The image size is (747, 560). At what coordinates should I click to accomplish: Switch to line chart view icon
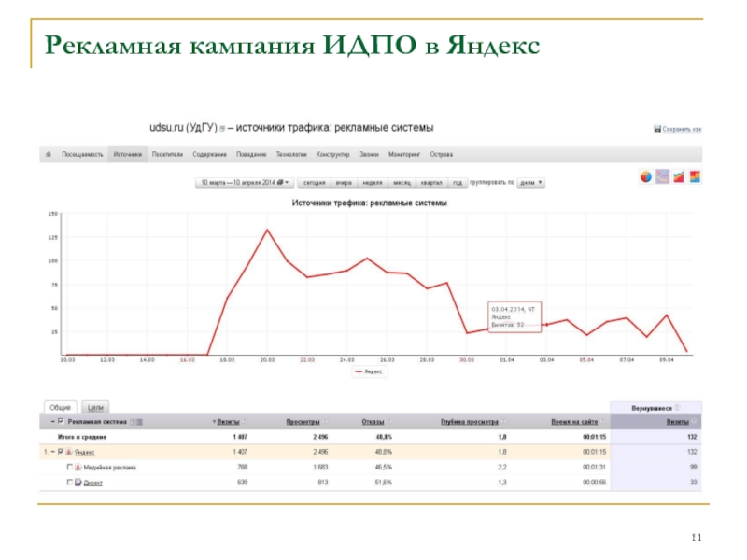[x=662, y=176]
